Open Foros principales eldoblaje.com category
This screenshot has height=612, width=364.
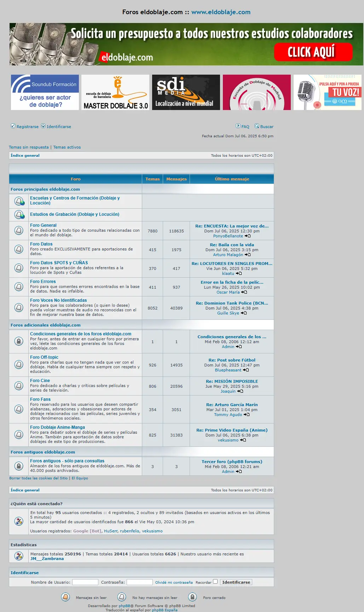(x=45, y=189)
